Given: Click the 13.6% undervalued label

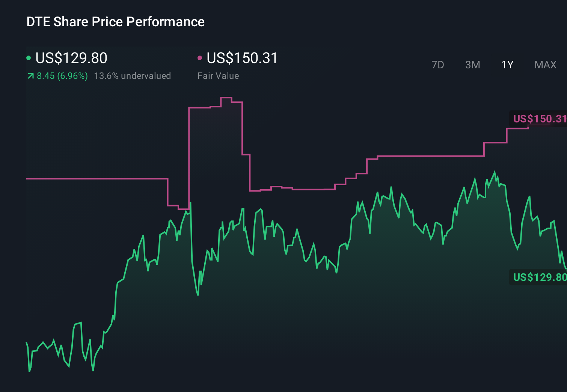Looking at the screenshot, I should tap(133, 75).
